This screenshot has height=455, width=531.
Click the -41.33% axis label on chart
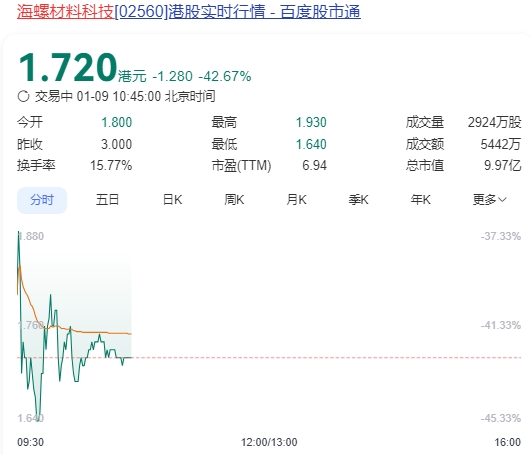(501, 325)
